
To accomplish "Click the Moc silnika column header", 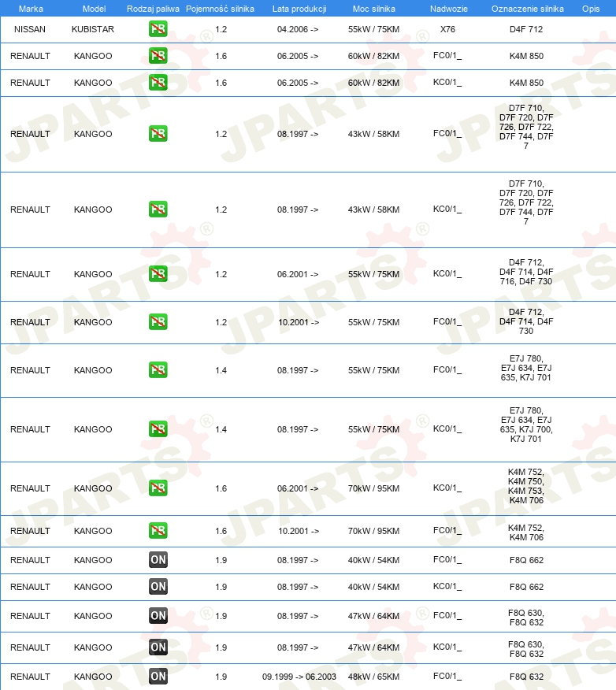I will (x=374, y=9).
